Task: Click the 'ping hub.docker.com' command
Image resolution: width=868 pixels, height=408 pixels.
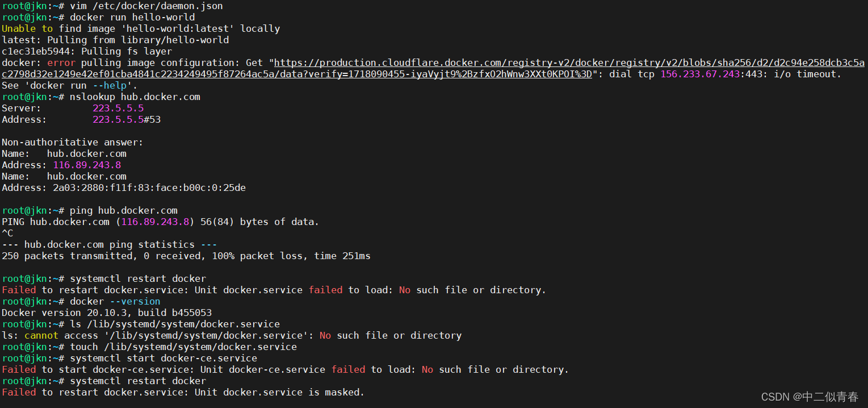Action: click(x=124, y=211)
